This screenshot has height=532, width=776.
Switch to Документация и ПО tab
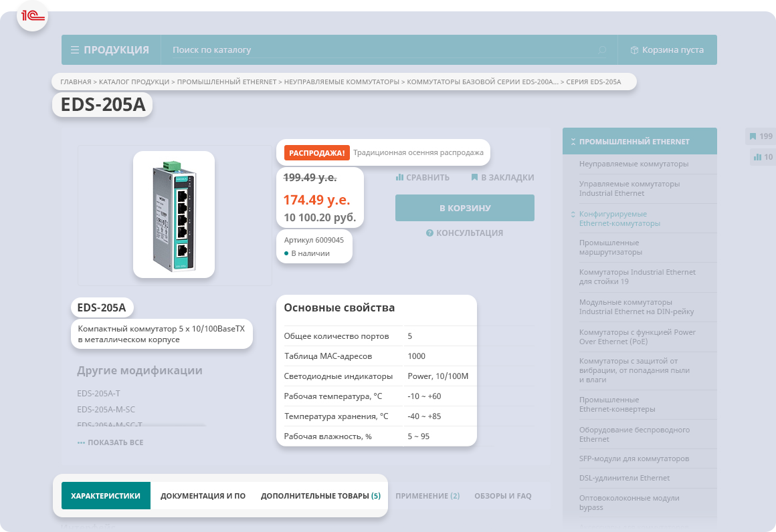[x=203, y=495]
